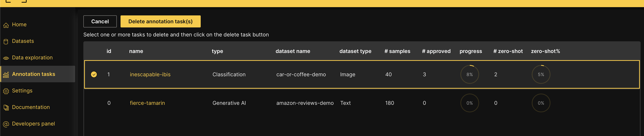
Task: Click the zero-shot count 2 cell
Action: [495, 75]
